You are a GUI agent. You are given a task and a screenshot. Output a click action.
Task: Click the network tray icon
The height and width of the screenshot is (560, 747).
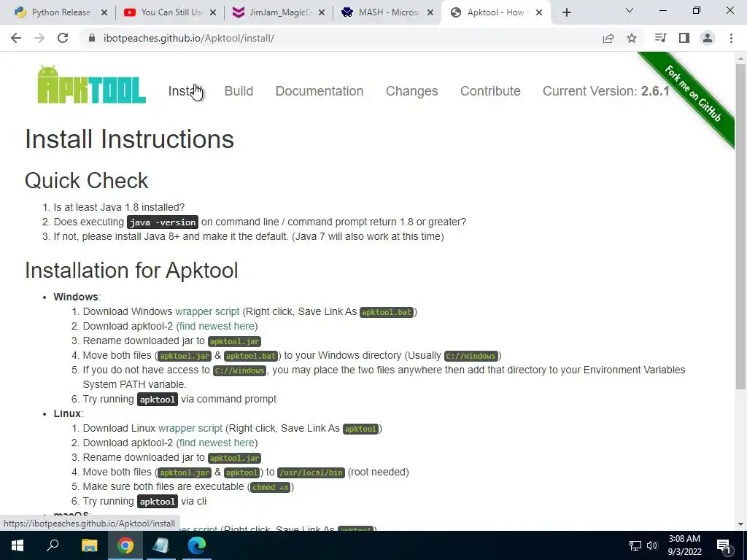pyautogui.click(x=635, y=545)
